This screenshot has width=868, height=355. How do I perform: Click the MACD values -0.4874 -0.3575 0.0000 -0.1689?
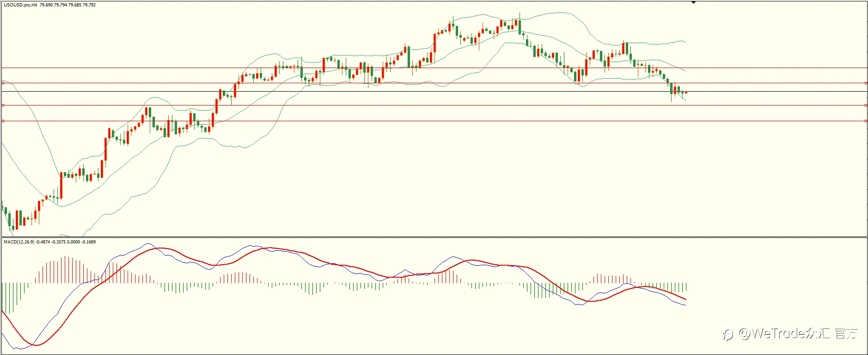pyautogui.click(x=66, y=242)
